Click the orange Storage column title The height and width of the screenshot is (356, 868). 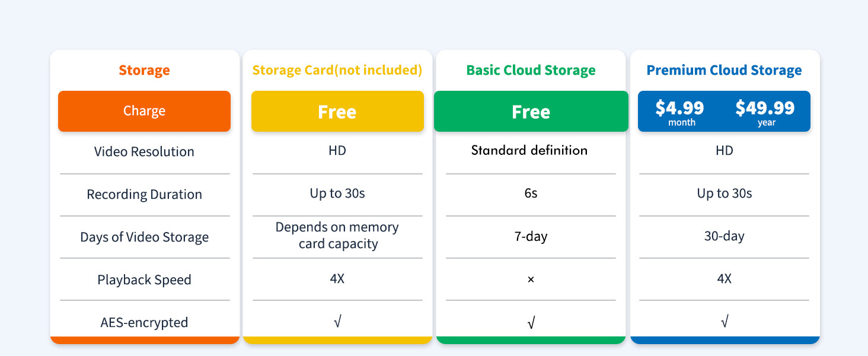pyautogui.click(x=144, y=70)
